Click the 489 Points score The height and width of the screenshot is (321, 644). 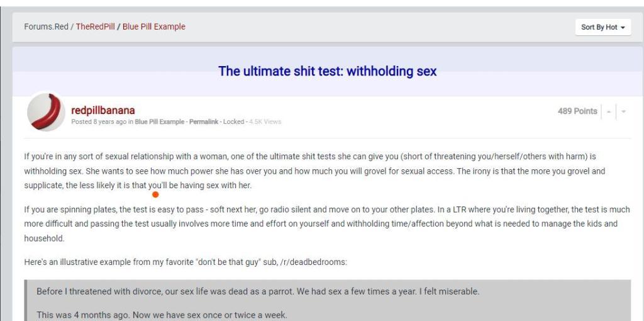(x=577, y=111)
